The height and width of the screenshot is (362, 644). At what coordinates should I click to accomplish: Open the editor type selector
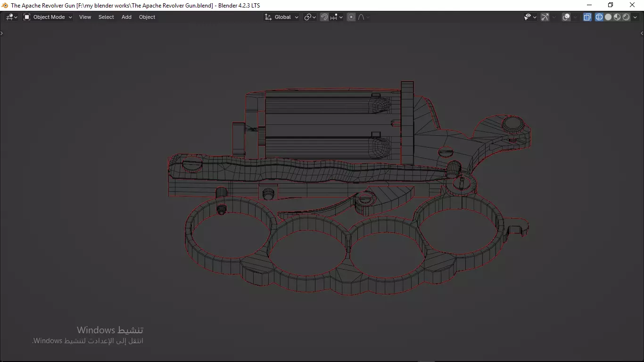pyautogui.click(x=12, y=17)
